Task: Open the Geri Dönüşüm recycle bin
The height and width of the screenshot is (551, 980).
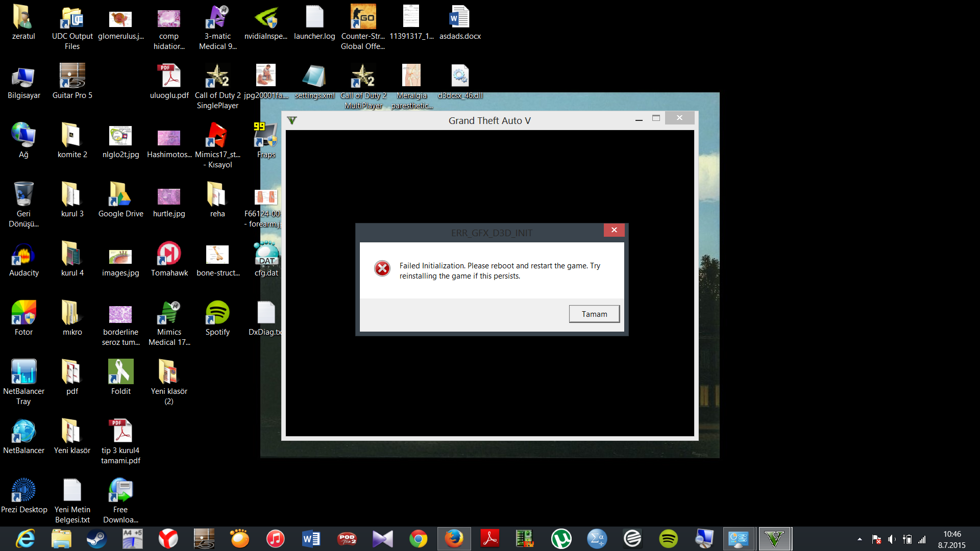Action: pyautogui.click(x=23, y=205)
